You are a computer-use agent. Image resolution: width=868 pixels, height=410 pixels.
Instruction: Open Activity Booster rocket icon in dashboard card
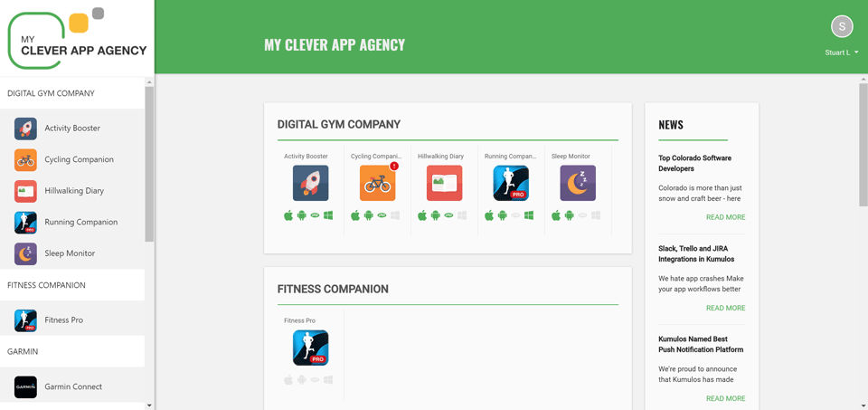click(310, 183)
